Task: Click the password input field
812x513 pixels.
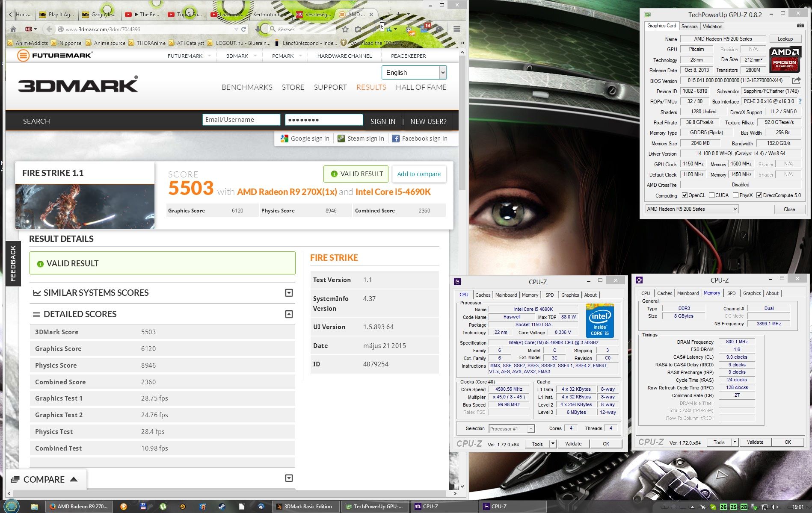Action: (x=324, y=120)
